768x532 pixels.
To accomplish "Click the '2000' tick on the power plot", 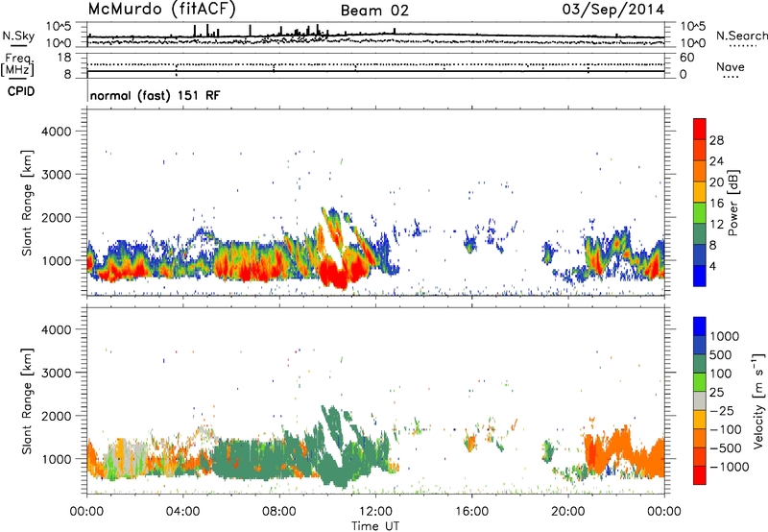I will pos(56,217).
